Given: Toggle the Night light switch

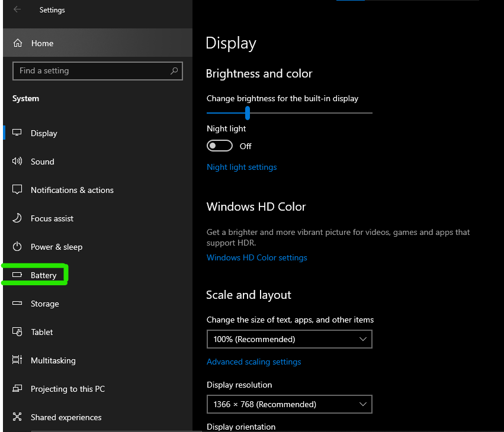Looking at the screenshot, I should tap(220, 146).
